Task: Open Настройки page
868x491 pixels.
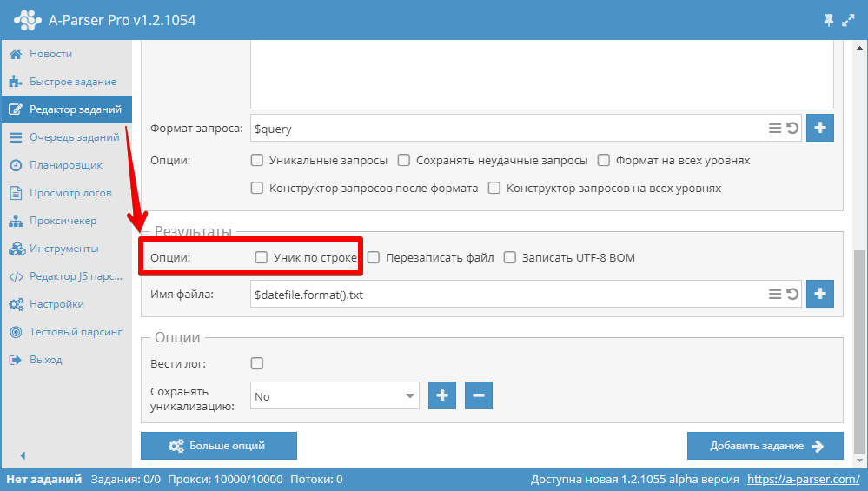Action: tap(66, 304)
